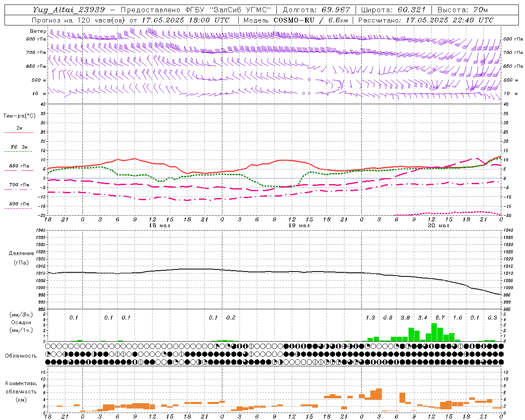This screenshot has height=420, width=525.
Task: Select the latitude value "Широта: 60.321"
Action: 393,9
